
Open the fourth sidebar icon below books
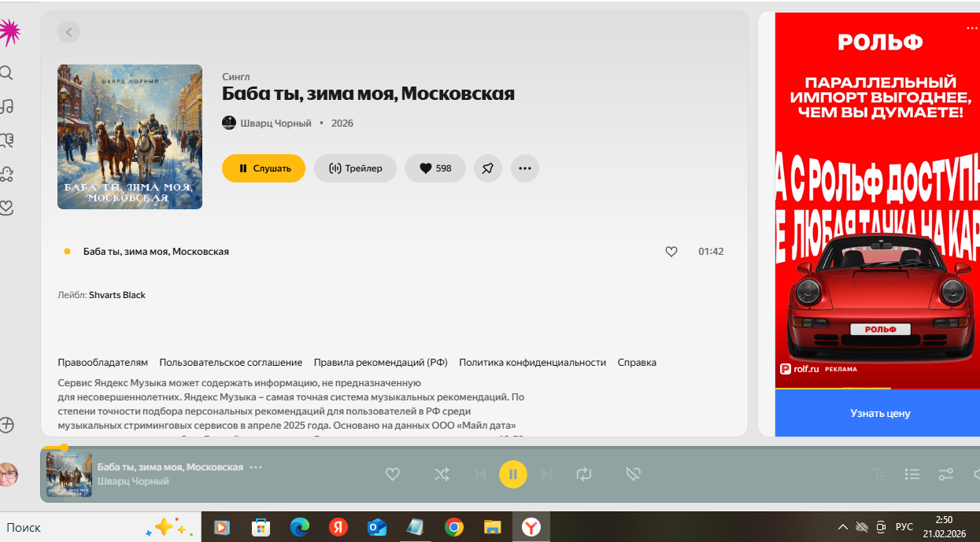(7, 174)
